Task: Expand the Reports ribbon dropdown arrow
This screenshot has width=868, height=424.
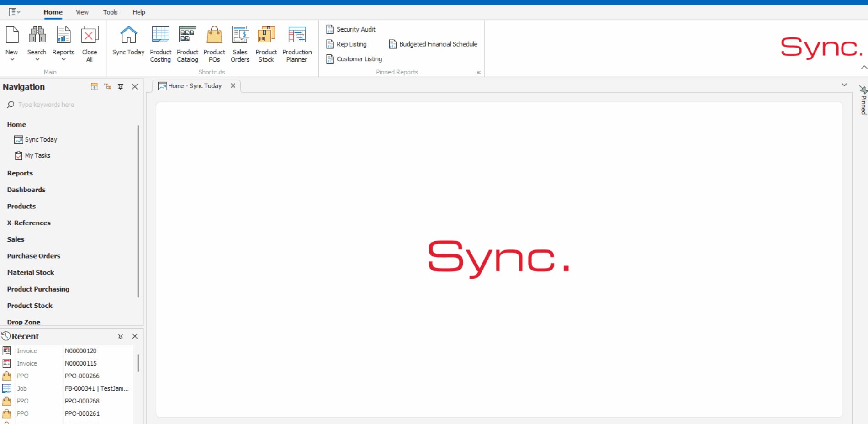Action: tap(64, 59)
